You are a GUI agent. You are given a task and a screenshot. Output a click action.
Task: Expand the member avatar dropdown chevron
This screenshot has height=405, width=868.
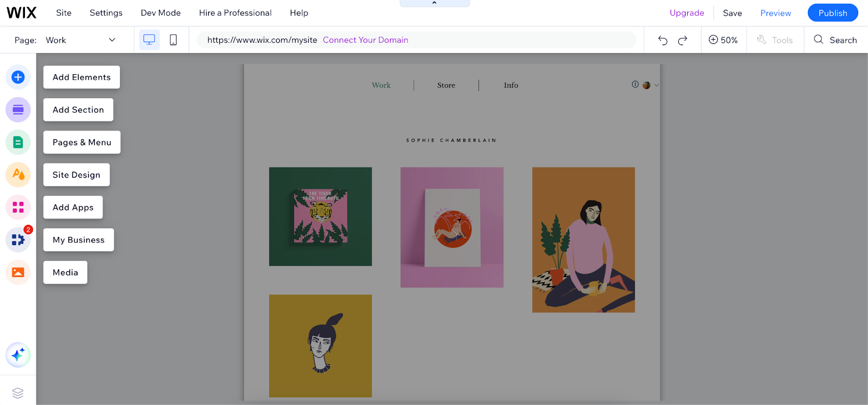[656, 85]
